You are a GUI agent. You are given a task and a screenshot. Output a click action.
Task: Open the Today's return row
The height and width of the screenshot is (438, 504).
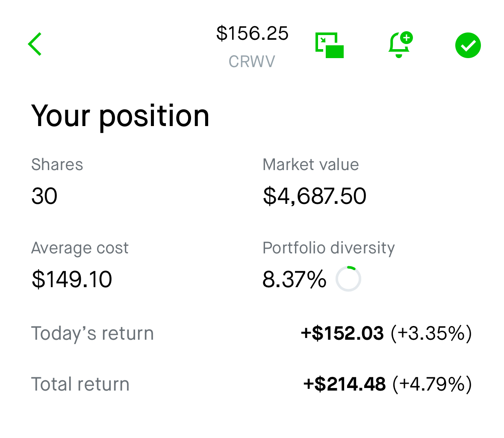click(x=251, y=333)
